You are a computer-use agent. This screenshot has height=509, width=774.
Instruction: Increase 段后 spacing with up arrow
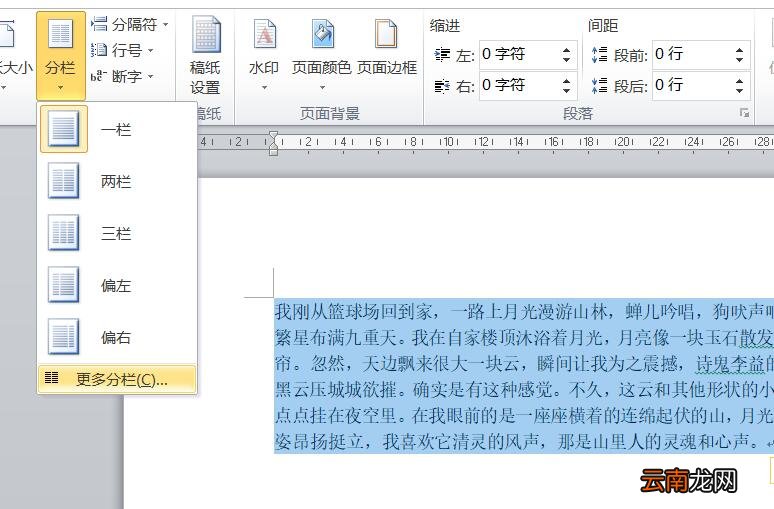739,80
